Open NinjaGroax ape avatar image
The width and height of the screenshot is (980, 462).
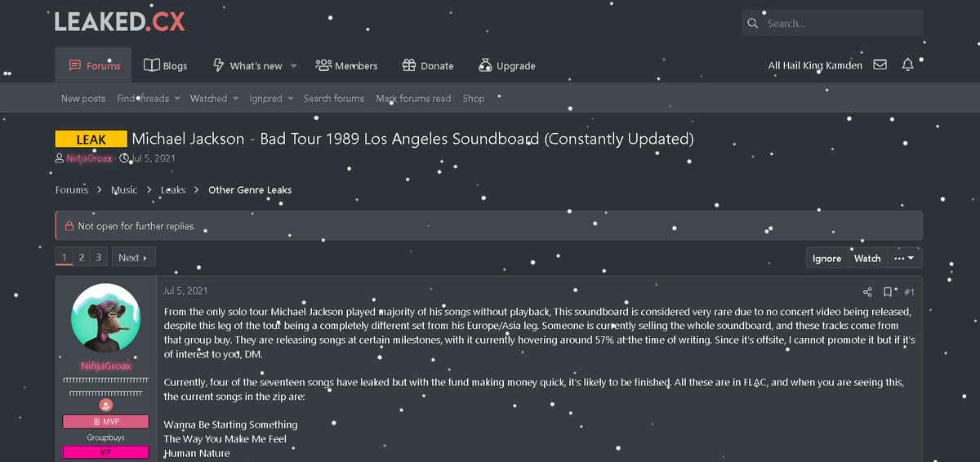106,319
